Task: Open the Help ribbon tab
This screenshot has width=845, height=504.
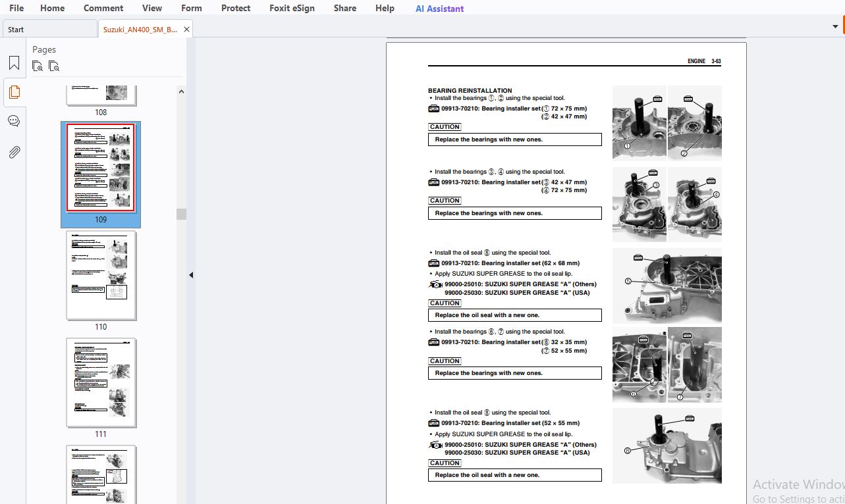Action: tap(385, 8)
